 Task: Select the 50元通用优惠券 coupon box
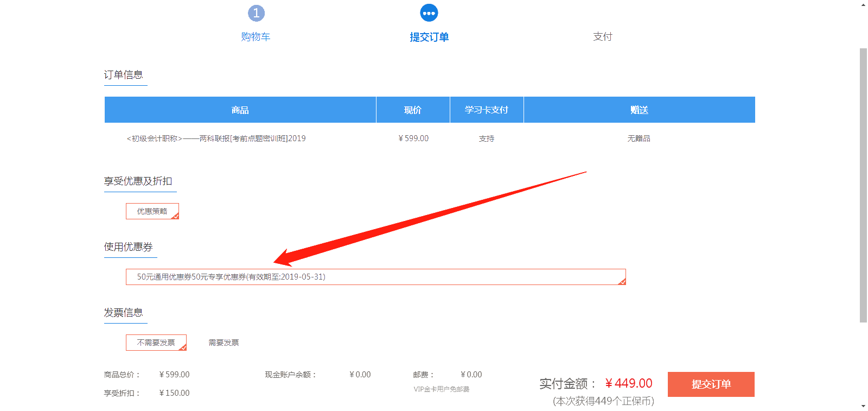click(x=375, y=277)
